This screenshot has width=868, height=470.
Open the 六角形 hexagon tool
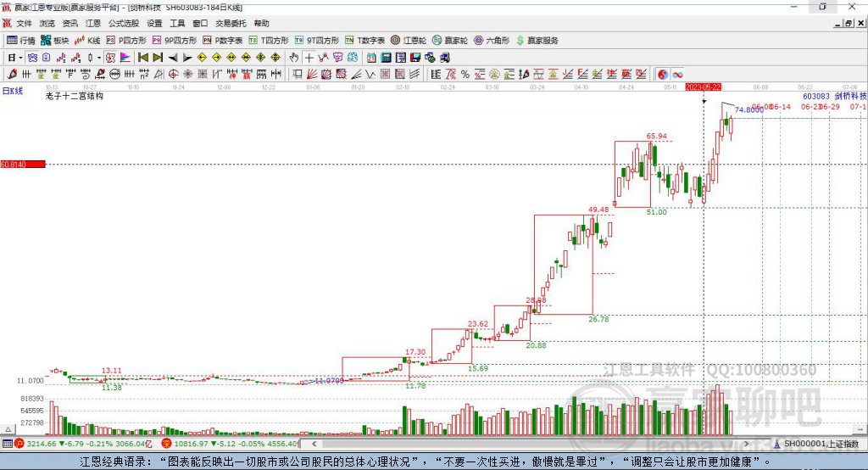[x=492, y=41]
